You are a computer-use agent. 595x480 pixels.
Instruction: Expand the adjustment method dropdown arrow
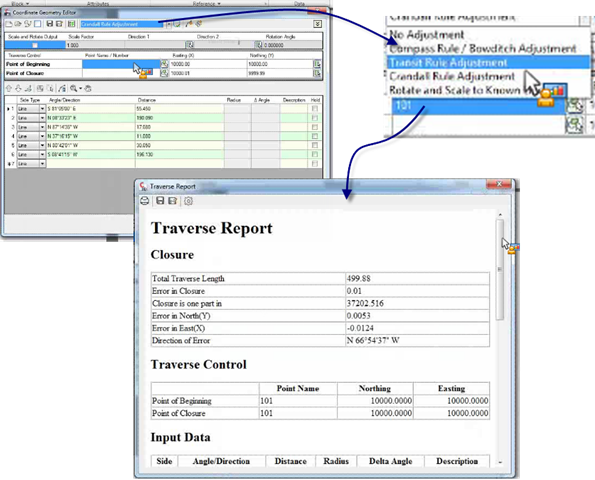pos(168,24)
